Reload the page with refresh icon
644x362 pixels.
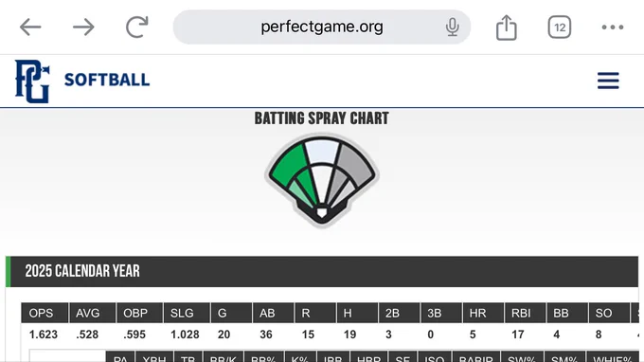coord(136,27)
